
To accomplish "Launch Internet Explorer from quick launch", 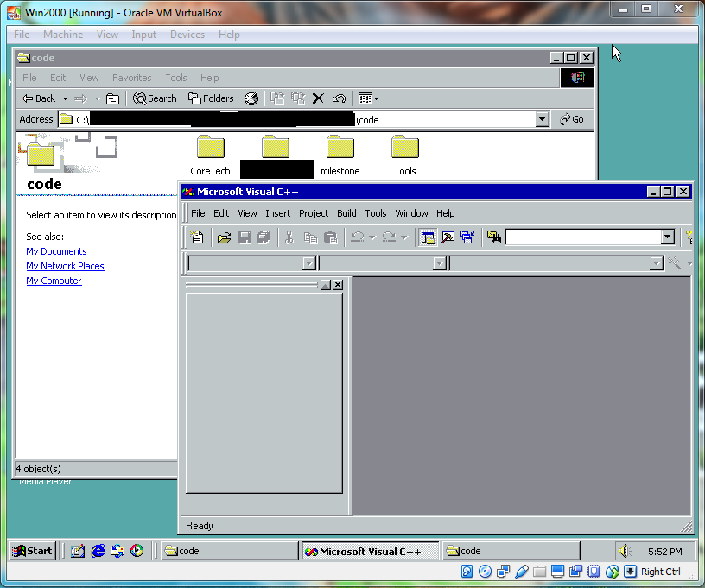I will point(98,551).
